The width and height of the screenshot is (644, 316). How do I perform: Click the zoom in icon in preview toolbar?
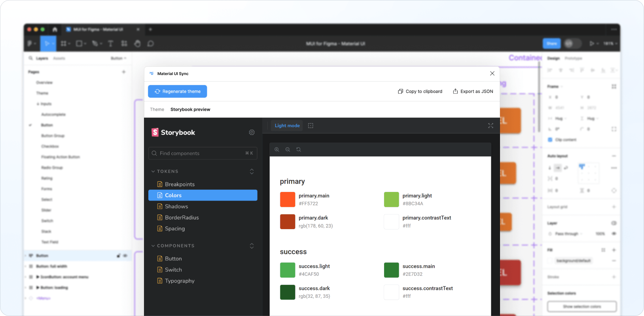pos(277,149)
